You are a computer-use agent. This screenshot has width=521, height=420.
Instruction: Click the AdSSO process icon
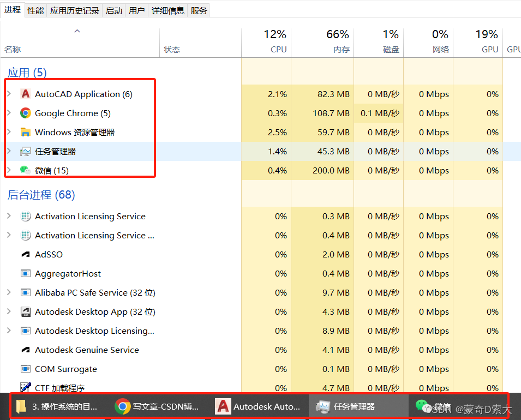point(26,255)
